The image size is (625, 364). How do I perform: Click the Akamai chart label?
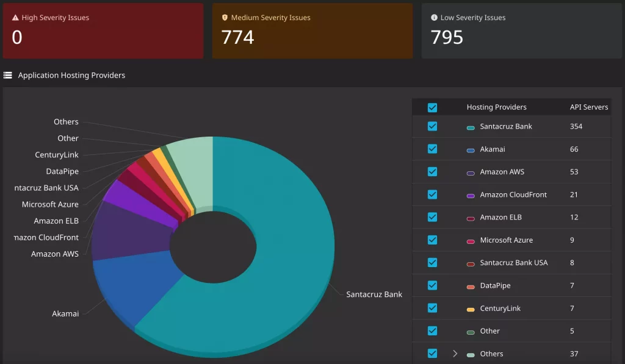tap(65, 314)
